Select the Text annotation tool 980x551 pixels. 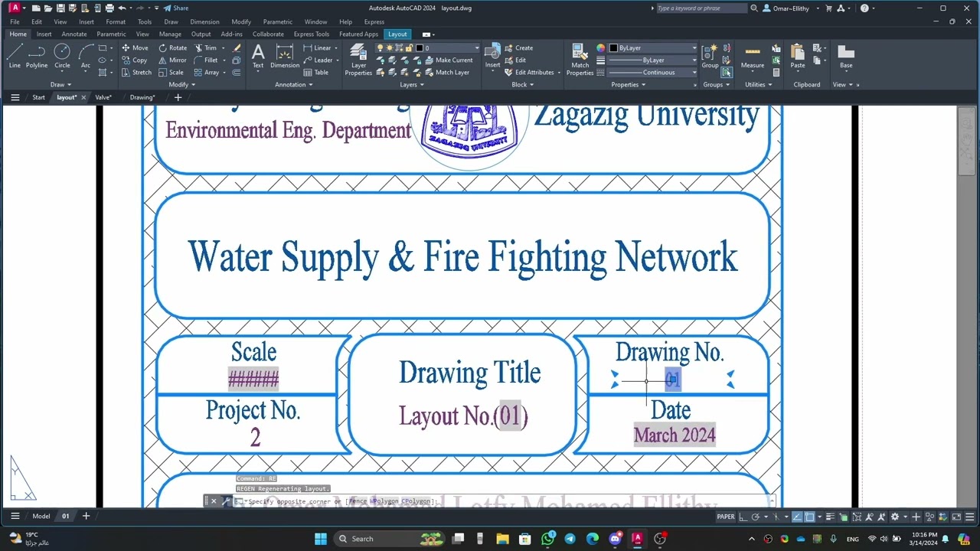pos(258,56)
